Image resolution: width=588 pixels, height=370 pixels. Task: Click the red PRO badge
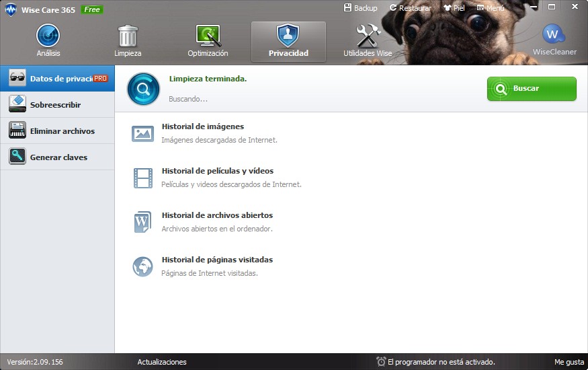click(x=100, y=79)
